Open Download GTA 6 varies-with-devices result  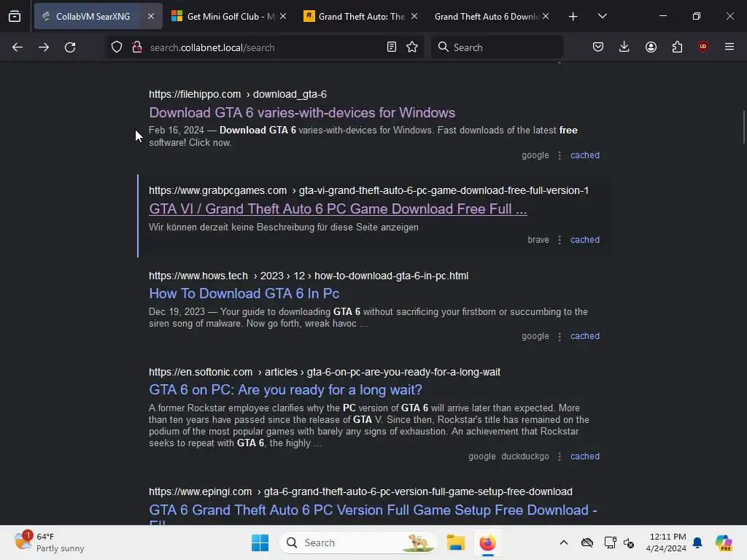click(x=302, y=113)
